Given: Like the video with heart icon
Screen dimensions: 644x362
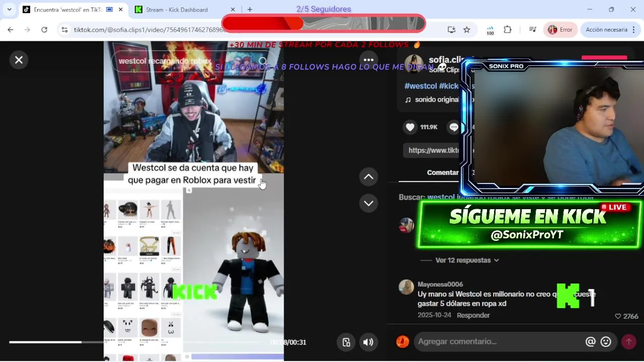Looking at the screenshot, I should point(410,127).
